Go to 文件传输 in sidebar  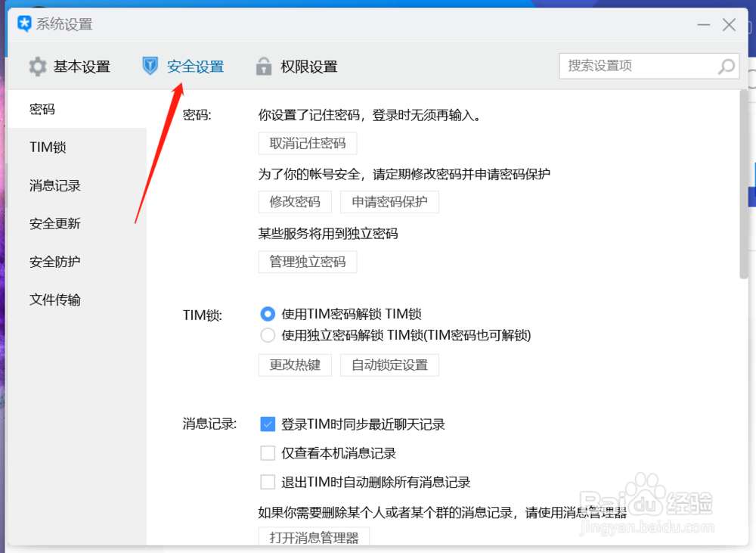coord(77,300)
